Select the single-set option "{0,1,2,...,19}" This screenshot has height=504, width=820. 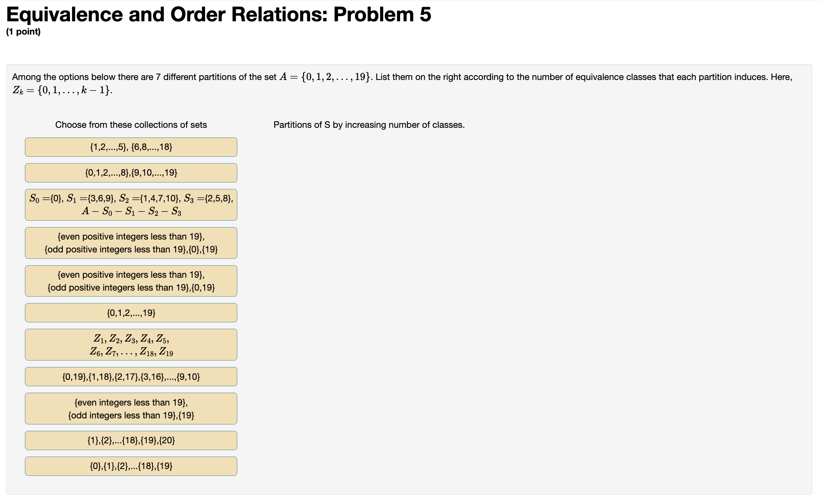131,313
